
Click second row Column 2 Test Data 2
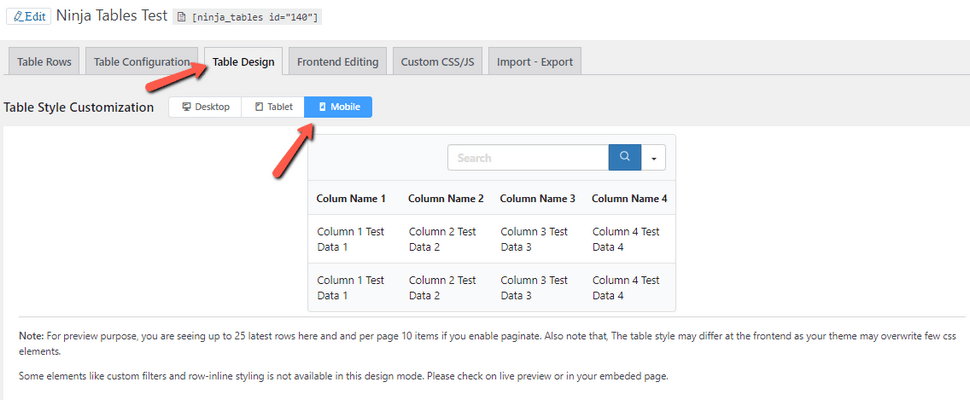[x=442, y=287]
